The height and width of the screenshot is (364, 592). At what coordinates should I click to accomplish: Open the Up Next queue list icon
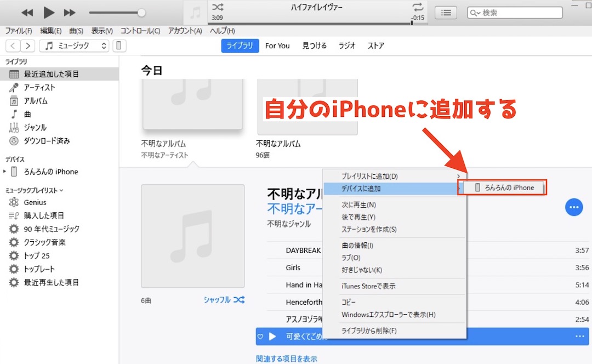446,12
